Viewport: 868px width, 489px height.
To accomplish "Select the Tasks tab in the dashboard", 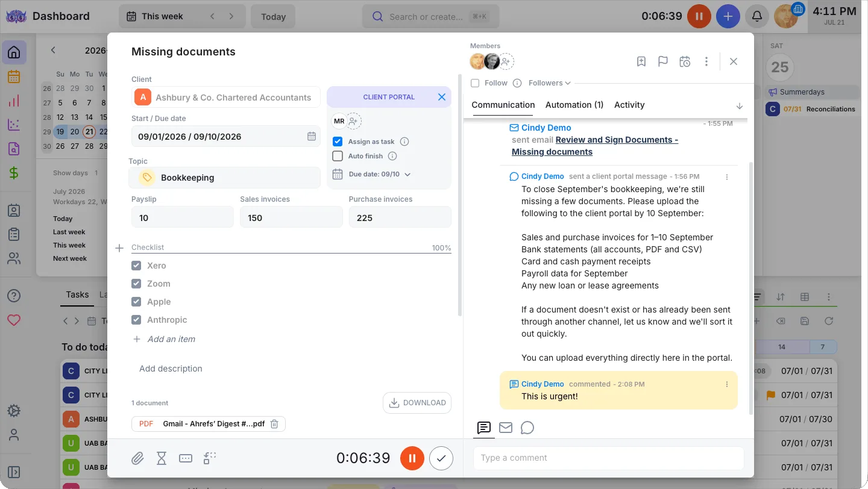I will pyautogui.click(x=77, y=294).
